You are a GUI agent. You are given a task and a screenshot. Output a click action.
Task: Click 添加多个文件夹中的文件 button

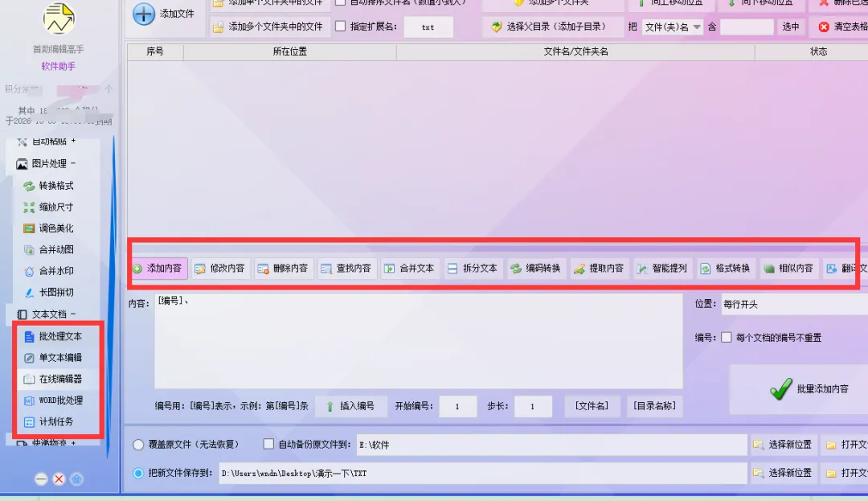pyautogui.click(x=268, y=27)
